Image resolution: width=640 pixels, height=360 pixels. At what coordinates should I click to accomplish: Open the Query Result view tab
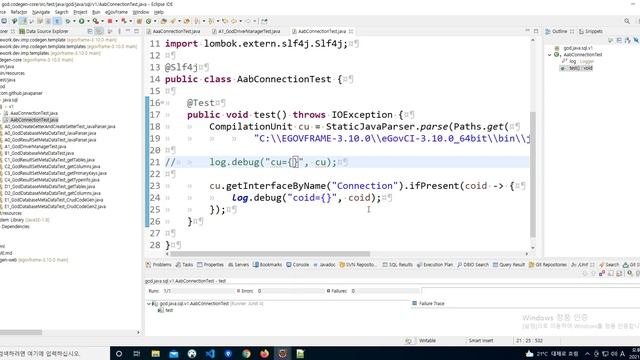[x=509, y=264]
